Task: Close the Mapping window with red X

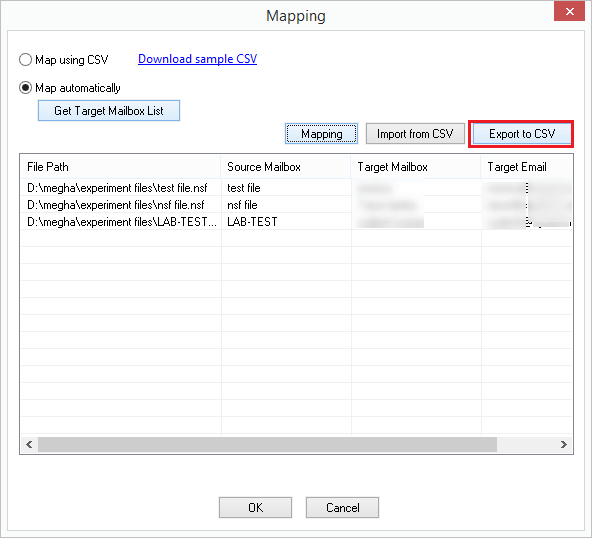Action: point(569,11)
